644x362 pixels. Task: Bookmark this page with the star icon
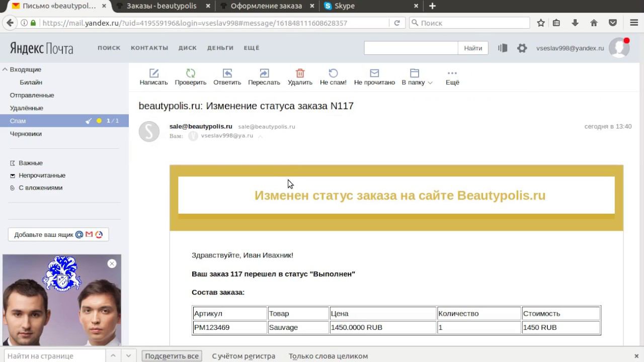pyautogui.click(x=541, y=23)
